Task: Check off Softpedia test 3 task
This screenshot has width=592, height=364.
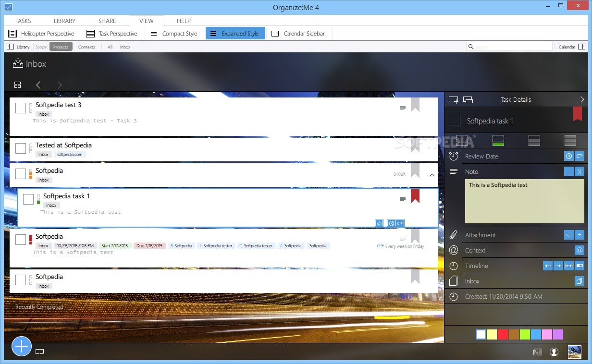Action: point(20,108)
